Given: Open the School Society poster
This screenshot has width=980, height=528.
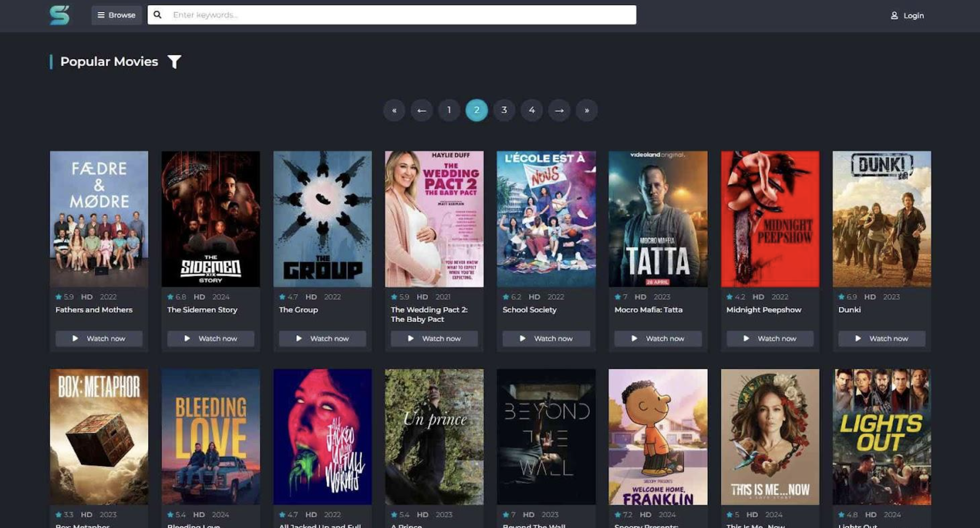Looking at the screenshot, I should (546, 219).
